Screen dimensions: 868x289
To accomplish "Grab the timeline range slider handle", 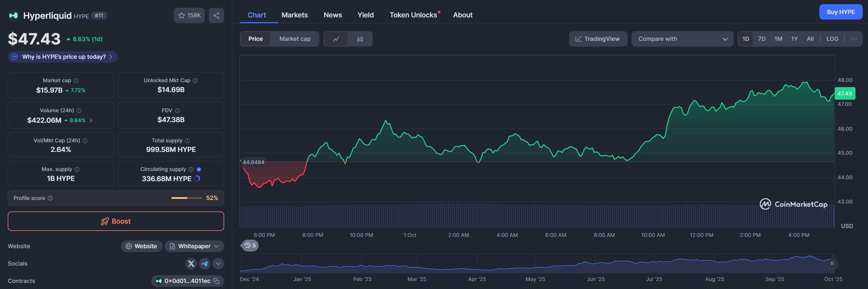I will (x=832, y=263).
